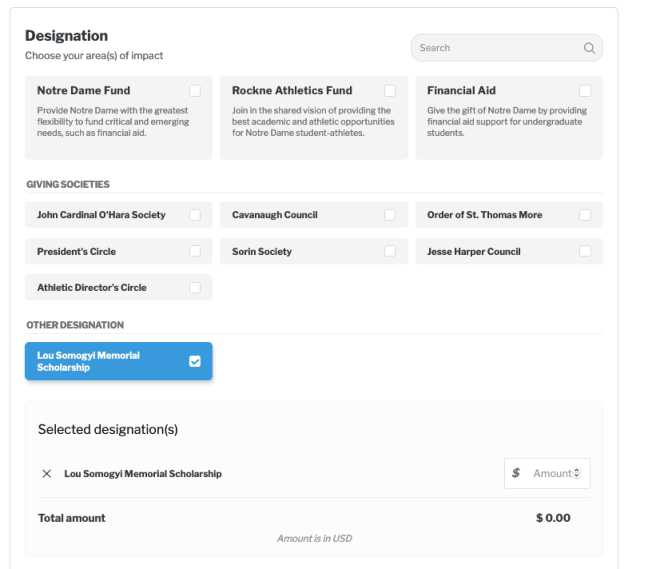This screenshot has height=569, width=660.
Task: Click the Total amount label
Action: tap(72, 518)
